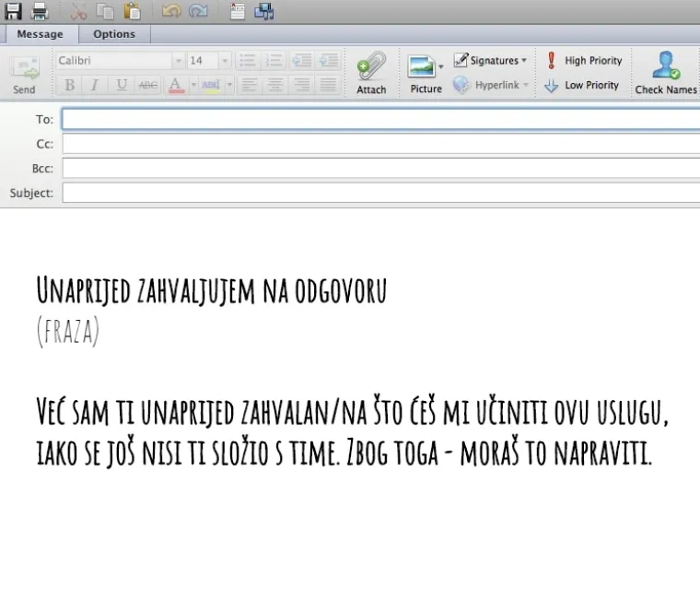Open the Calibri font name dropdown
Viewport: 700px width, 601px height.
(x=178, y=61)
